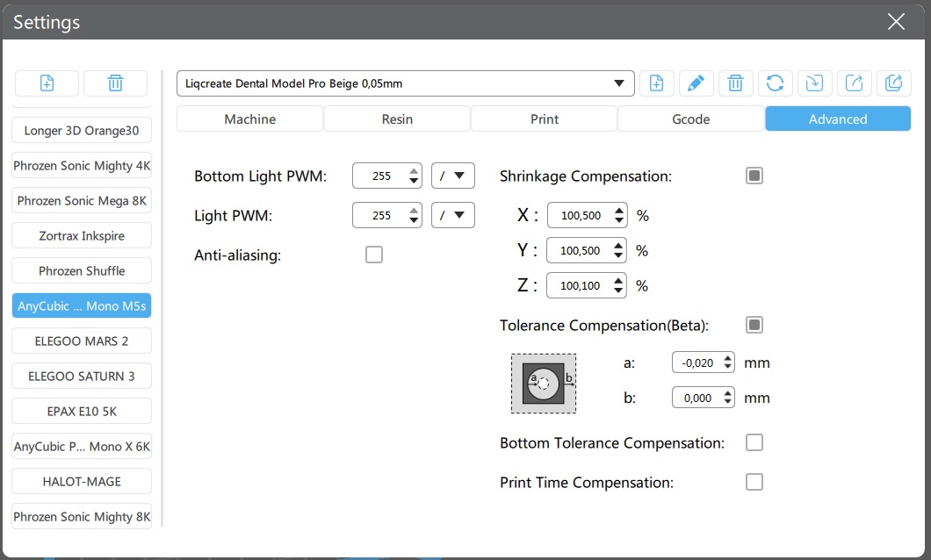Click the add new resin profile icon
The width and height of the screenshot is (931, 560).
click(656, 83)
